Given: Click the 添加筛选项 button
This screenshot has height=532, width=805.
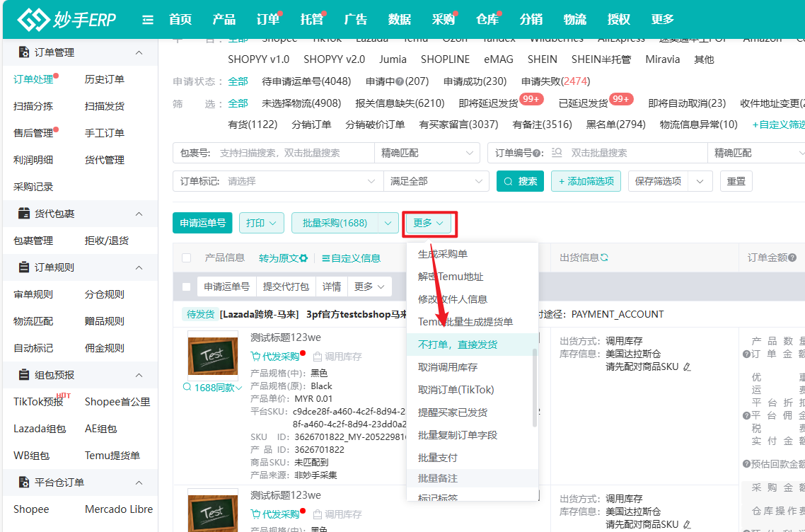Looking at the screenshot, I should point(586,181).
